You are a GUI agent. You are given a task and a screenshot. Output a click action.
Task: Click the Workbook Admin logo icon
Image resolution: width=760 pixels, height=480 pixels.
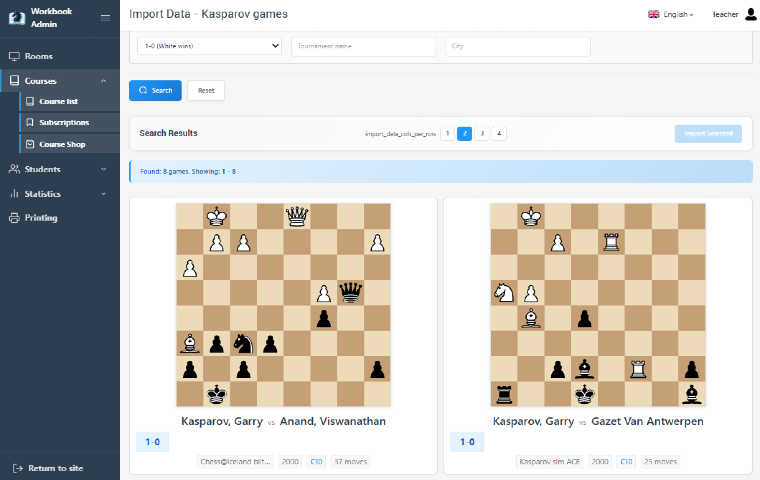pos(15,17)
